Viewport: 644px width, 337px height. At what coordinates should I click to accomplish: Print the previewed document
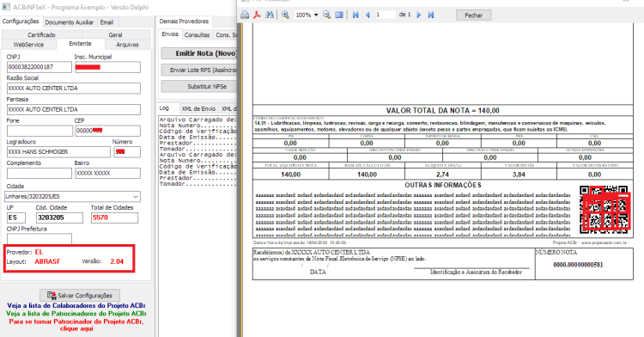click(x=245, y=15)
